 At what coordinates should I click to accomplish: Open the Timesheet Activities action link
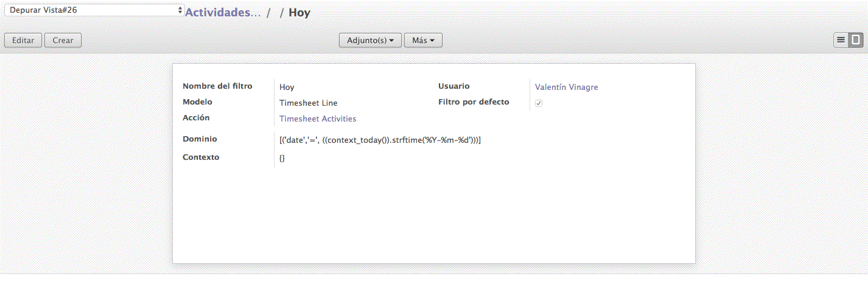coord(318,119)
